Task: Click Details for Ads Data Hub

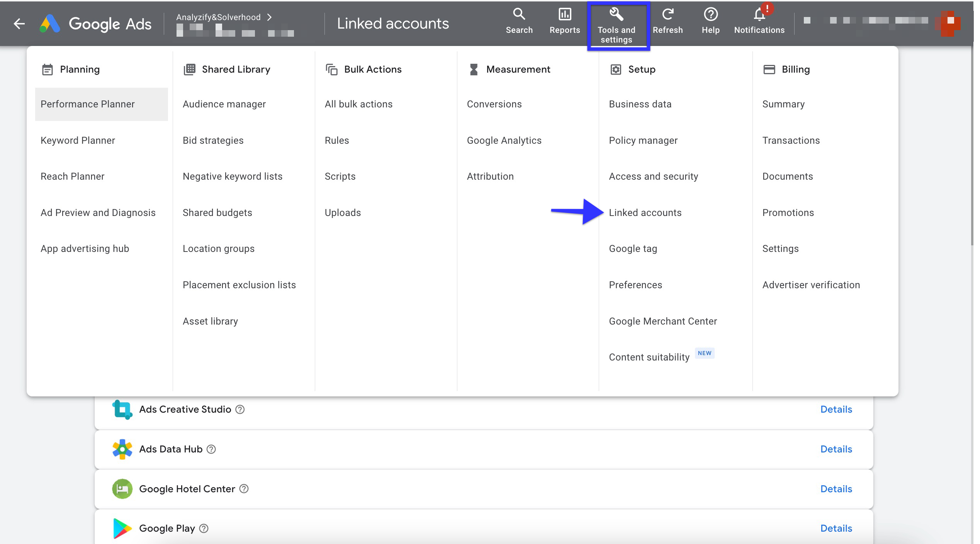Action: click(x=836, y=449)
